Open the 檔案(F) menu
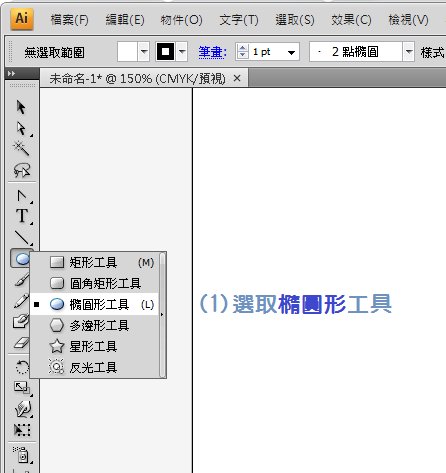Image resolution: width=446 pixels, height=473 pixels. click(70, 20)
